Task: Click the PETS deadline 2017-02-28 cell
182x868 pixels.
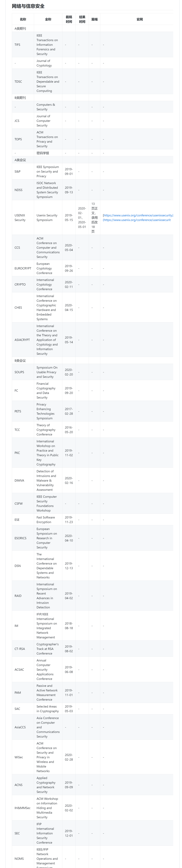Action: (69, 411)
